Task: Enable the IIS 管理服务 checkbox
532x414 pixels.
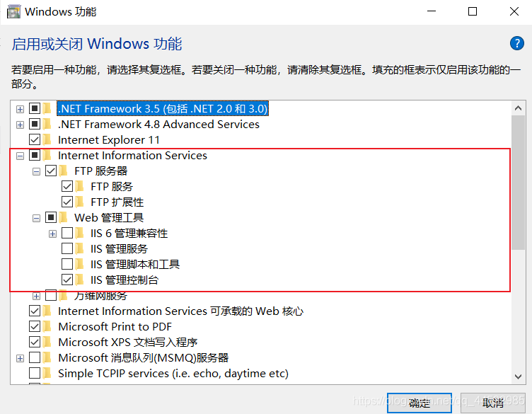Action: click(67, 249)
